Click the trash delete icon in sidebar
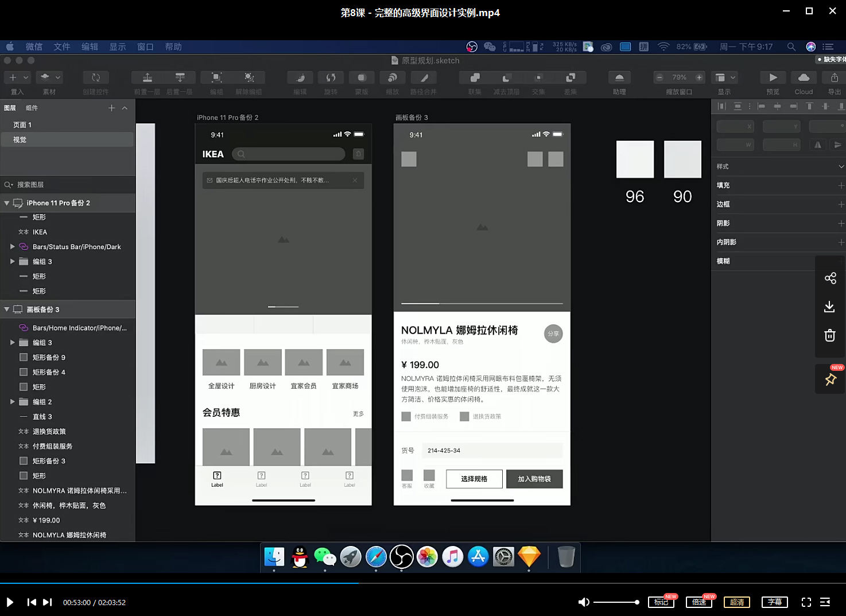This screenshot has width=846, height=616. click(830, 335)
